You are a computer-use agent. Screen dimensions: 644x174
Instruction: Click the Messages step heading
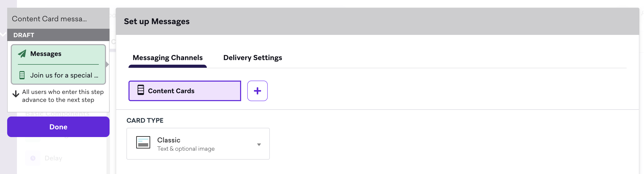click(46, 54)
